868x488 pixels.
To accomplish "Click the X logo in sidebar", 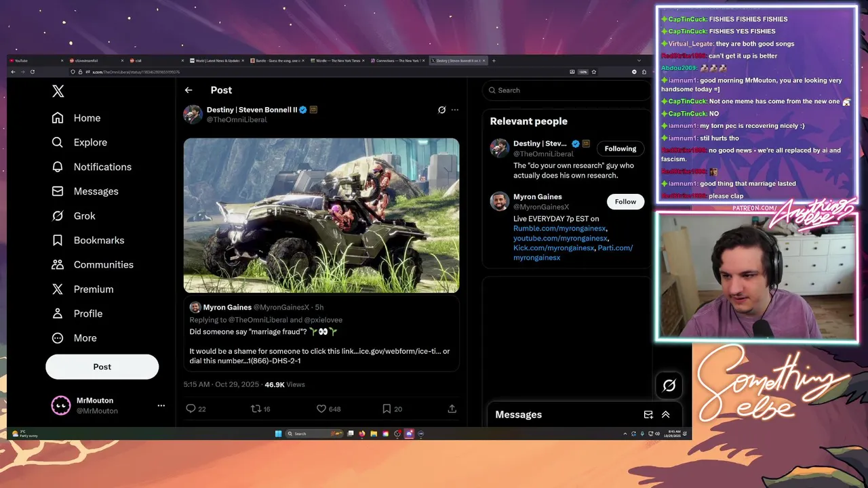I will (58, 91).
